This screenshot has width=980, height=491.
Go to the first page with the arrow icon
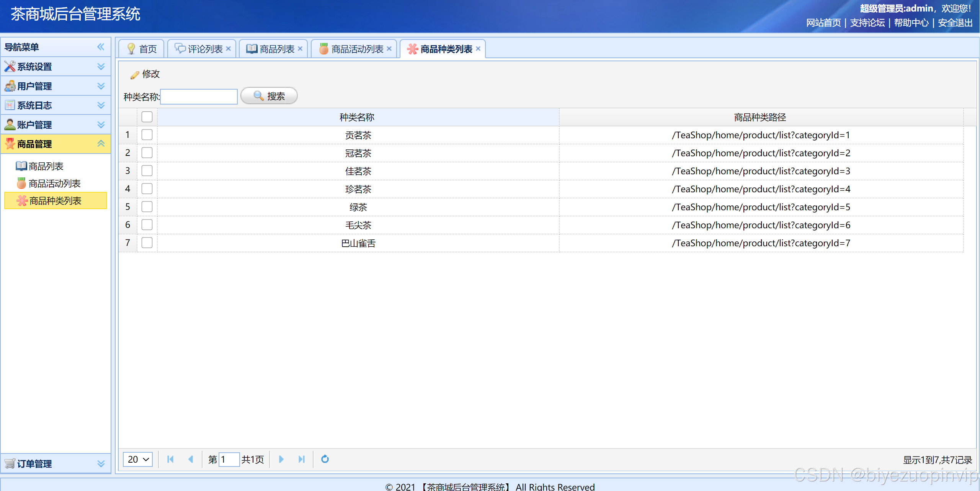[x=170, y=459]
